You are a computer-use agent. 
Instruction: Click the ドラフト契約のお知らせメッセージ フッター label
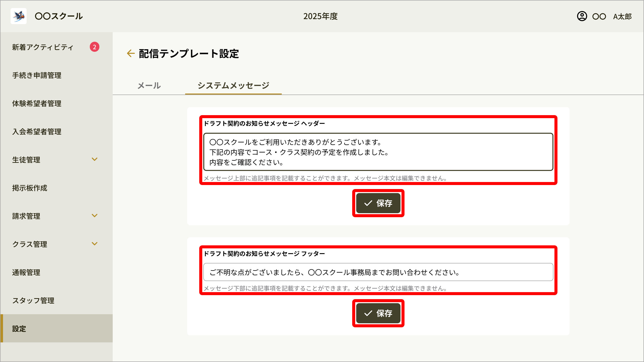(264, 254)
